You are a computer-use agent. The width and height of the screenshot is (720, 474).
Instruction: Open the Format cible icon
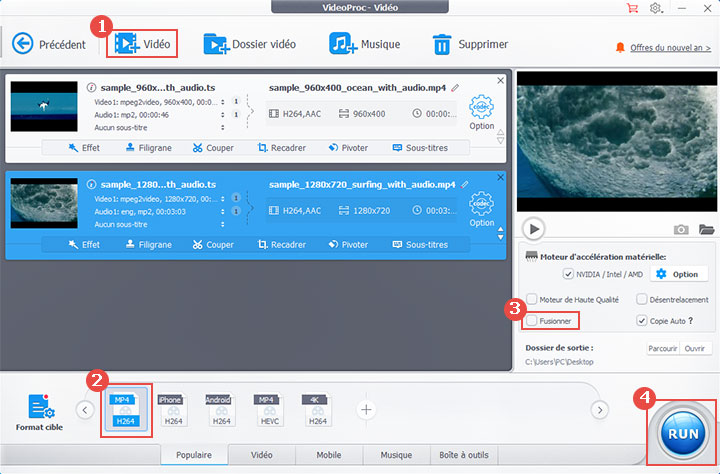pyautogui.click(x=40, y=412)
